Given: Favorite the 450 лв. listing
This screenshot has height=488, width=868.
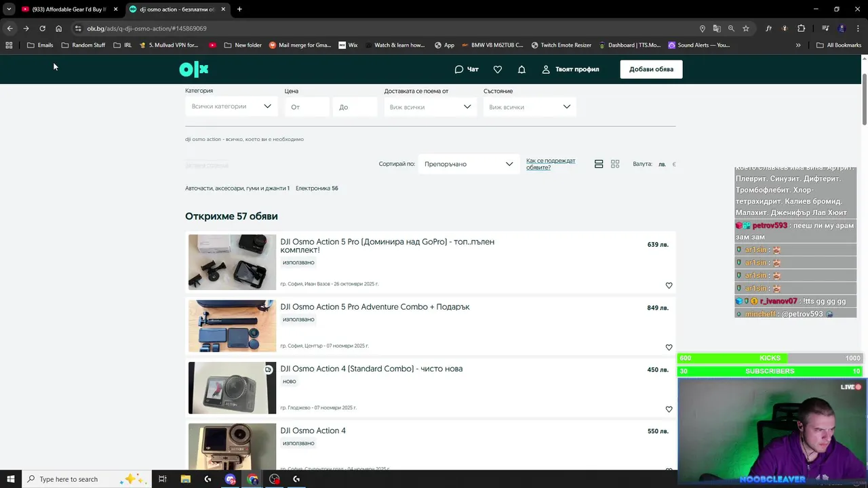Looking at the screenshot, I should click(x=669, y=409).
